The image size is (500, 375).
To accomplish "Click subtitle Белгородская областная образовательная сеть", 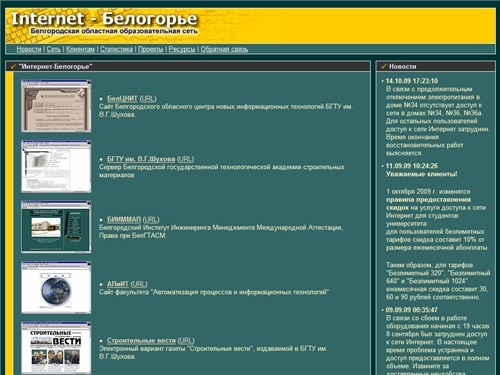I will click(x=114, y=31).
